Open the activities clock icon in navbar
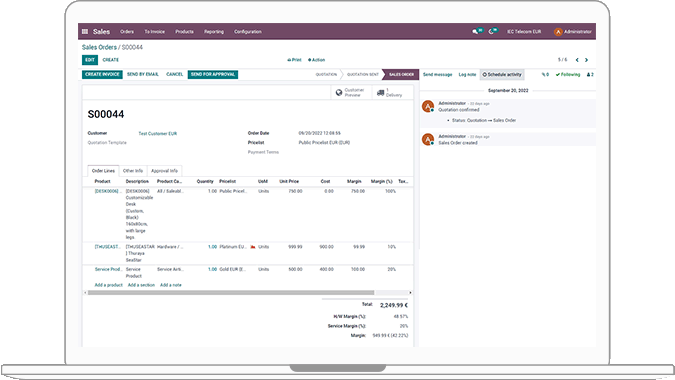Image resolution: width=675 pixels, height=380 pixels. [493, 31]
